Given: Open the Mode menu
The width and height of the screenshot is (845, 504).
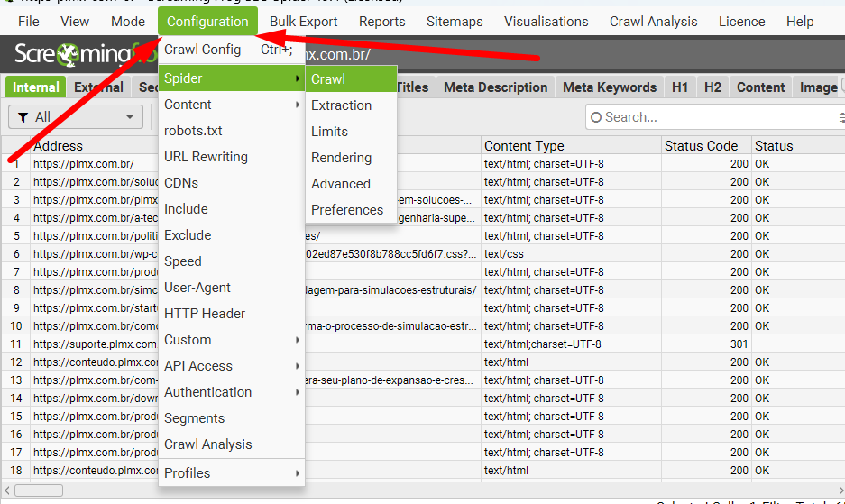Looking at the screenshot, I should (x=128, y=22).
